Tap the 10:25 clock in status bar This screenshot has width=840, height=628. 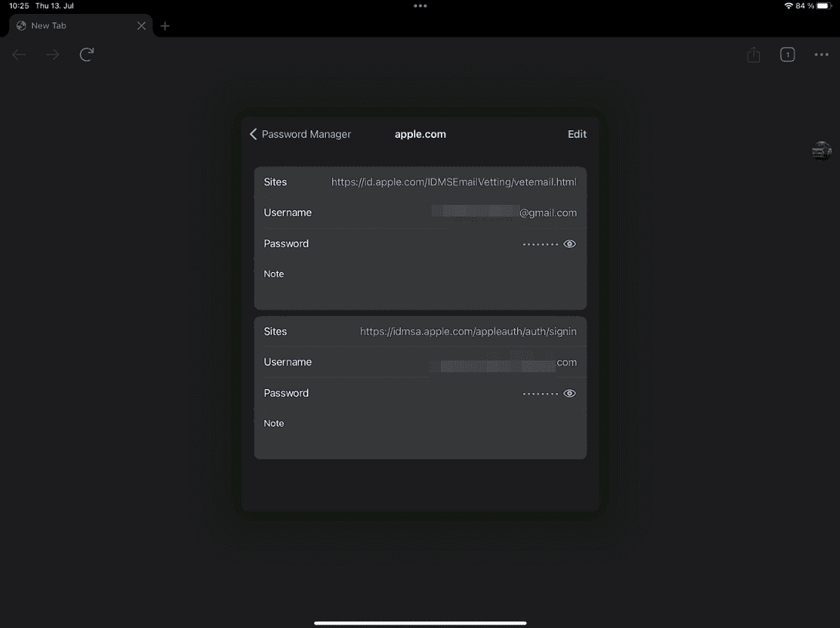pyautogui.click(x=18, y=6)
